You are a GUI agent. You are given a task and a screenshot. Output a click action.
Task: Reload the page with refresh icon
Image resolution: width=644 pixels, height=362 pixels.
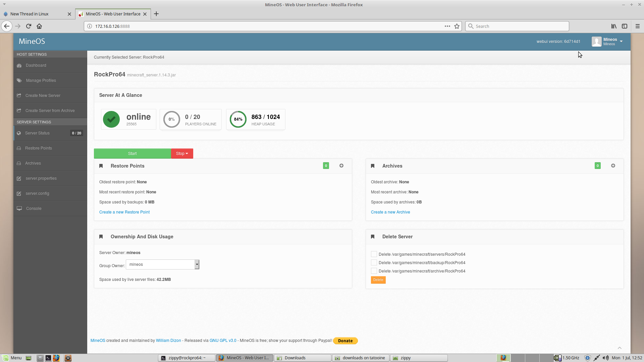tap(29, 26)
